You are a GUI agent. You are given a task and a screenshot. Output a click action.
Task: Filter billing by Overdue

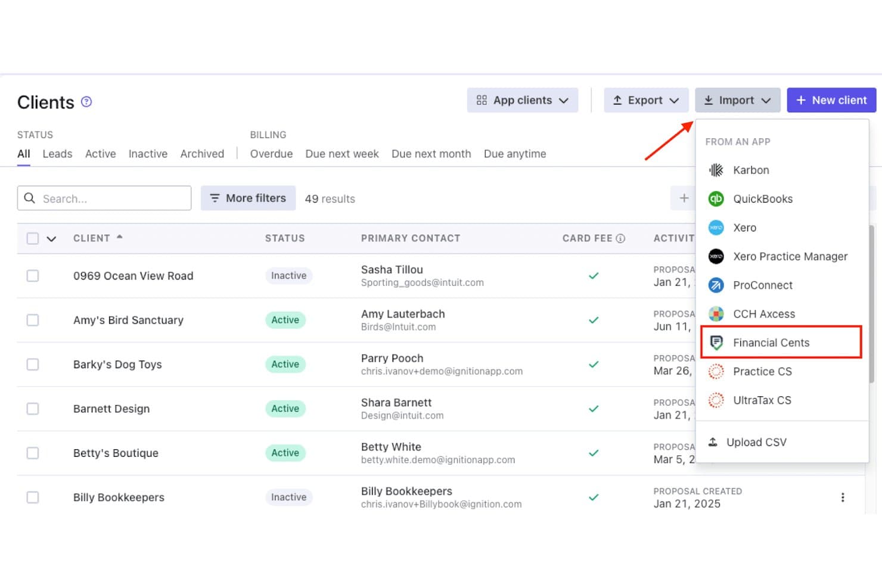pyautogui.click(x=271, y=154)
